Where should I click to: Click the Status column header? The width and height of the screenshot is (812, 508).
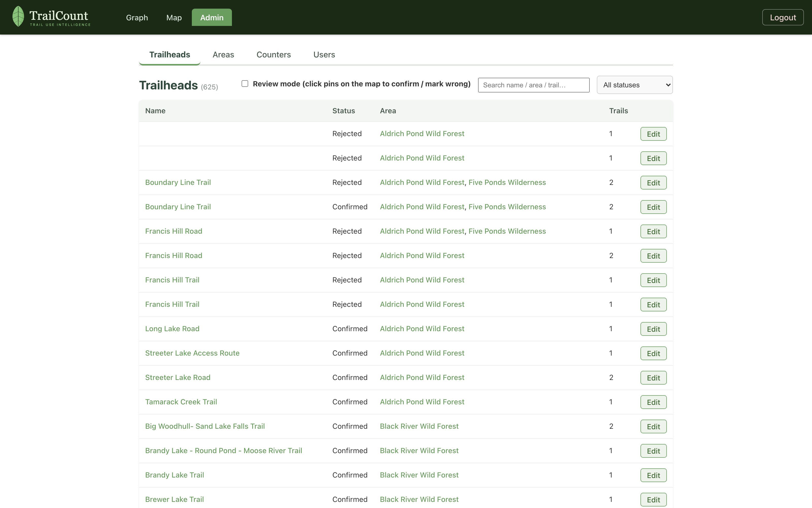pyautogui.click(x=344, y=111)
